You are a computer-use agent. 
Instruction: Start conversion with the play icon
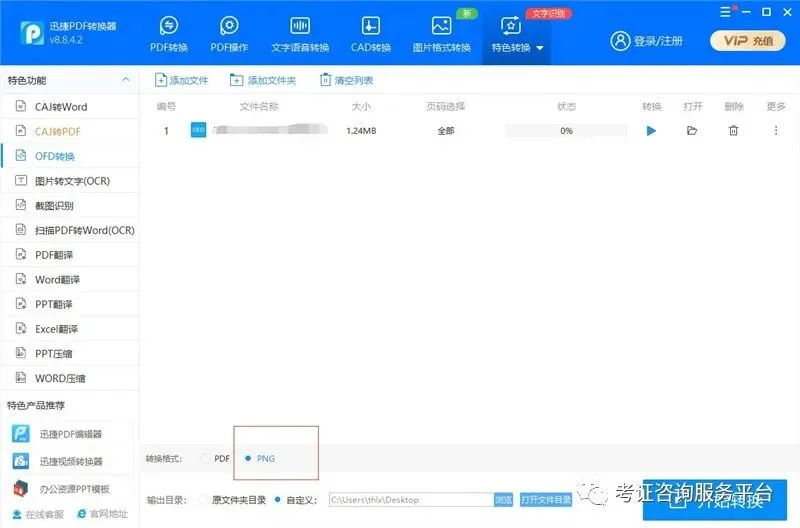(x=651, y=131)
